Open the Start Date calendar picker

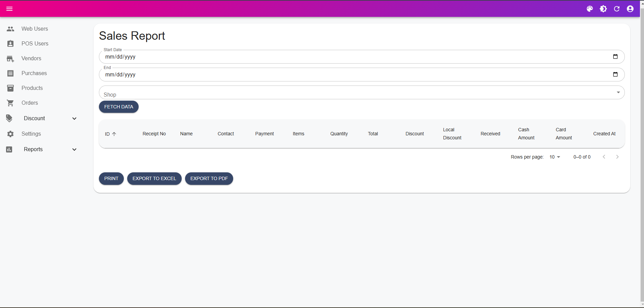615,57
